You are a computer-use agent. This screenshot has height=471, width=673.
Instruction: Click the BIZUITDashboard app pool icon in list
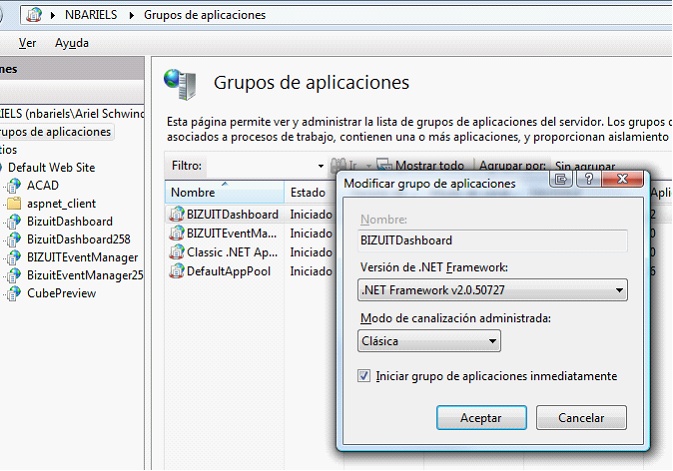pyautogui.click(x=176, y=214)
